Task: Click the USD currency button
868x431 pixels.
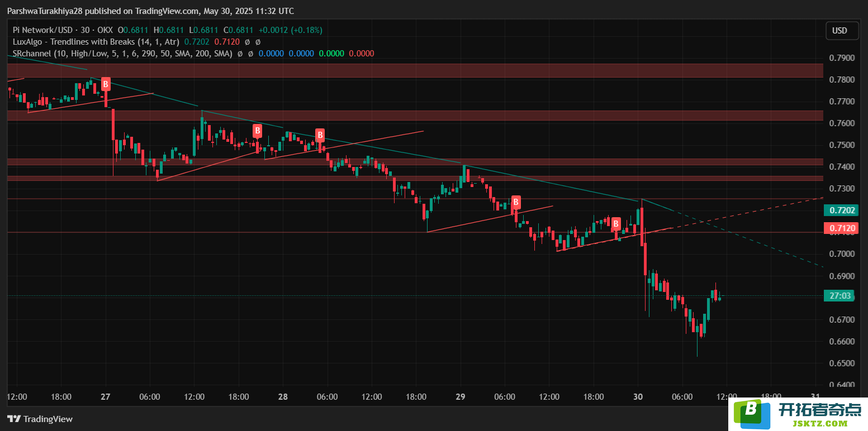Action: click(x=842, y=31)
